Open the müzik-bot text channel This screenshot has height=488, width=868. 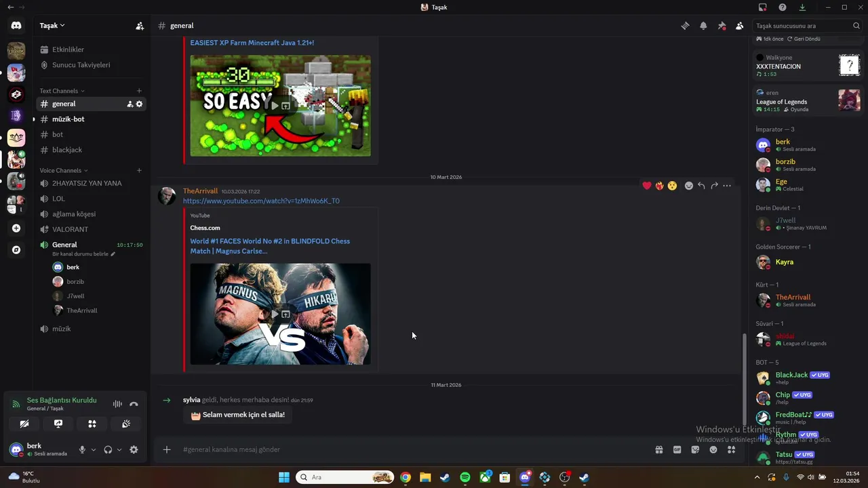[91, 119]
